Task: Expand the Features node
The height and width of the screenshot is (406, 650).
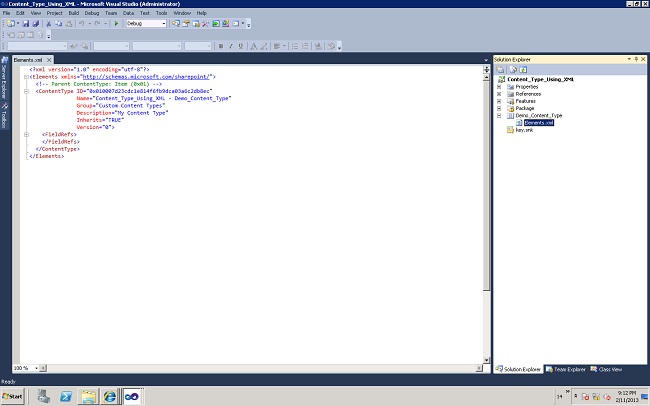Action: click(x=499, y=101)
